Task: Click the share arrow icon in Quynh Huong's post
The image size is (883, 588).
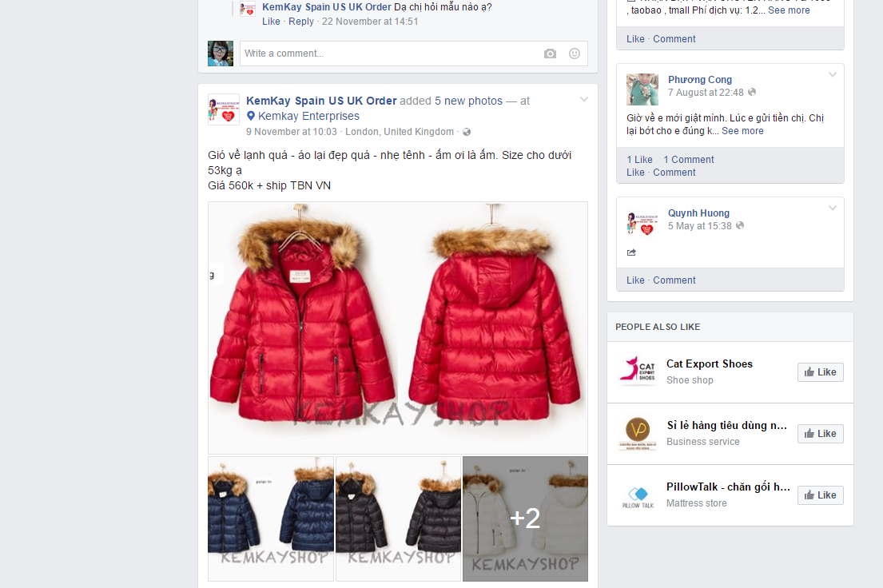Action: tap(631, 252)
